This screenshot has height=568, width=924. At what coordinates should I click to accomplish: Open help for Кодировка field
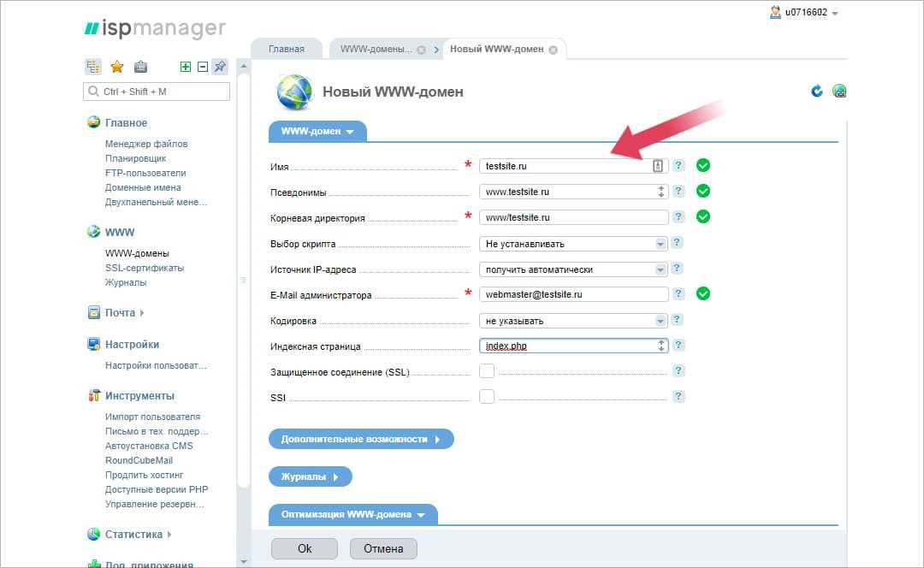pos(677,319)
